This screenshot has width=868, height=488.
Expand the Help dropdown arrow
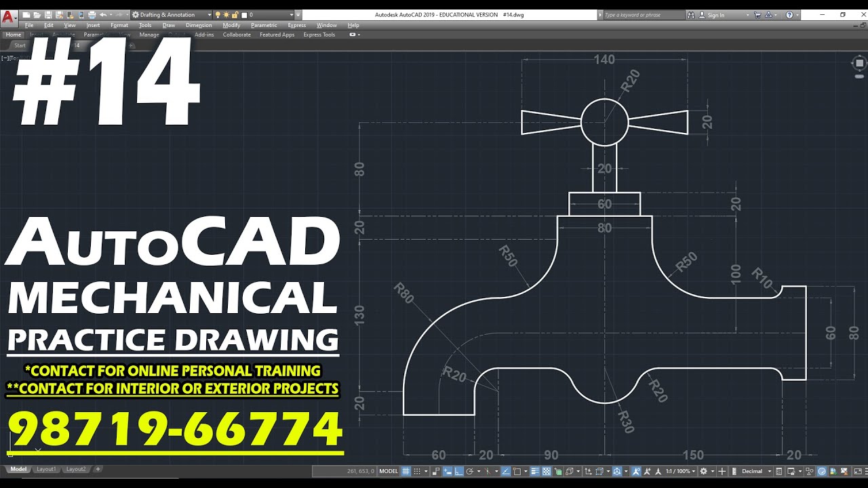tap(797, 15)
